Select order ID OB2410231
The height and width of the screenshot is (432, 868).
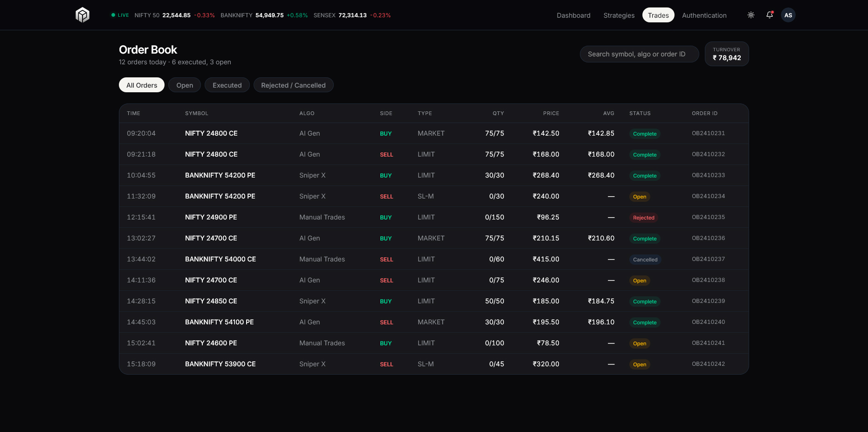[708, 133]
